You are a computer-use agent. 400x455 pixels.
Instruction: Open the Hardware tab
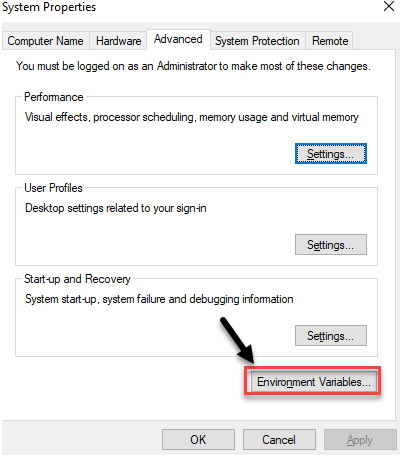118,41
